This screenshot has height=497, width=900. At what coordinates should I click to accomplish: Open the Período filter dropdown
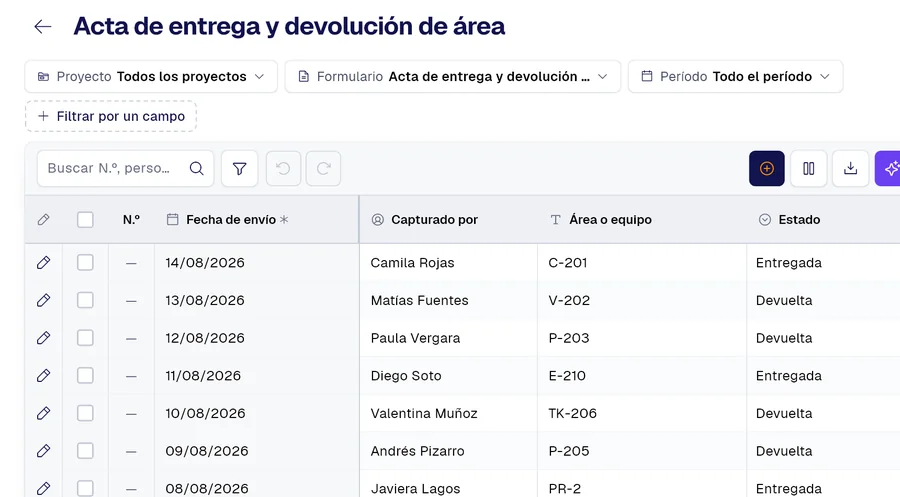[735, 76]
